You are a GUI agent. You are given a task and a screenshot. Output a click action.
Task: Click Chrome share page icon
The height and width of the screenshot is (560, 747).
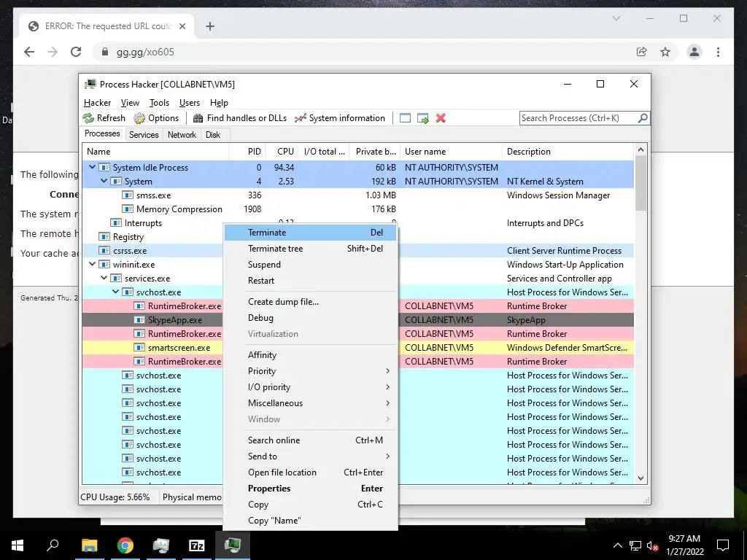pyautogui.click(x=642, y=52)
